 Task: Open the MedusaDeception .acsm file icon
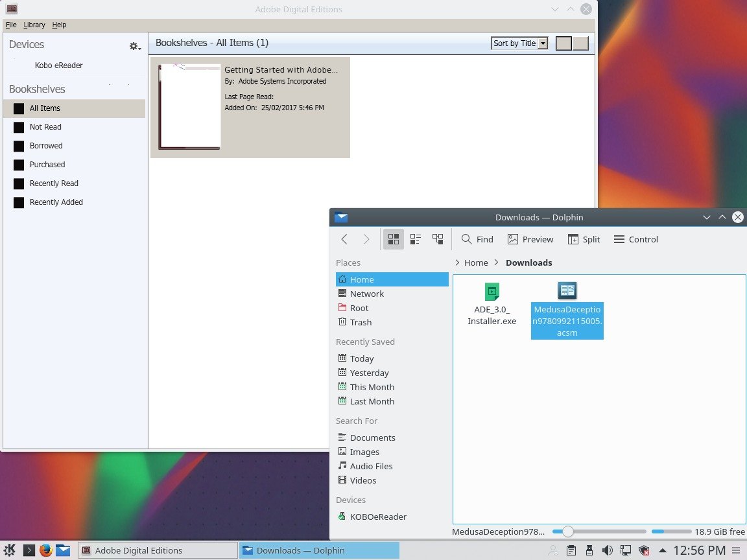point(567,291)
